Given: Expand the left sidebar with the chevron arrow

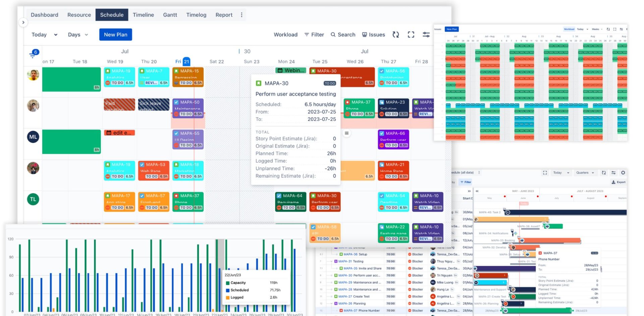Looking at the screenshot, I should 23,22.
